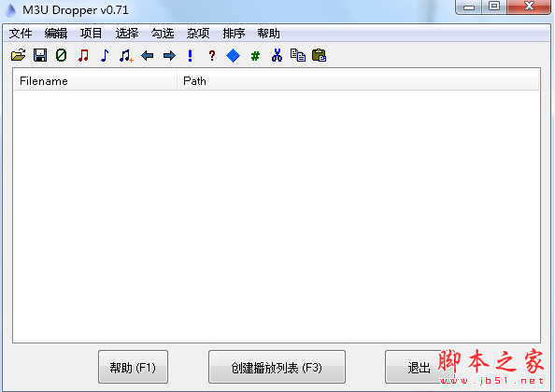
Task: Open the 编辑 menu
Action: click(x=55, y=34)
